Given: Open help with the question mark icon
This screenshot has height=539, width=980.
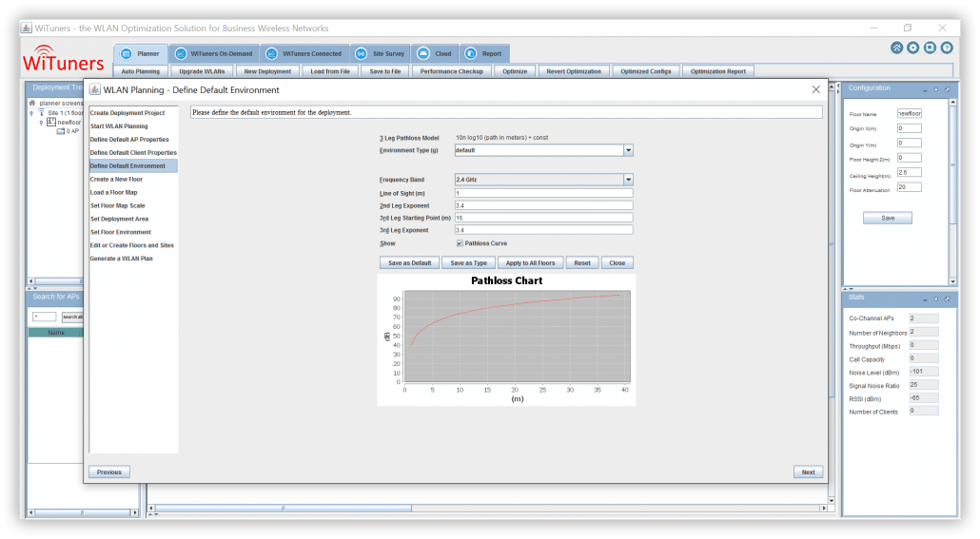Looking at the screenshot, I should pos(947,48).
